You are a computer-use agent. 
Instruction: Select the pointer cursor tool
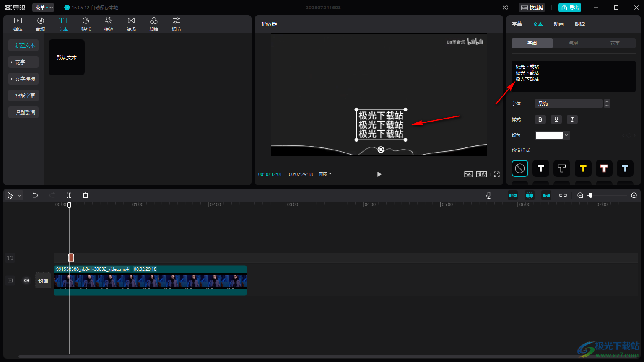point(10,196)
